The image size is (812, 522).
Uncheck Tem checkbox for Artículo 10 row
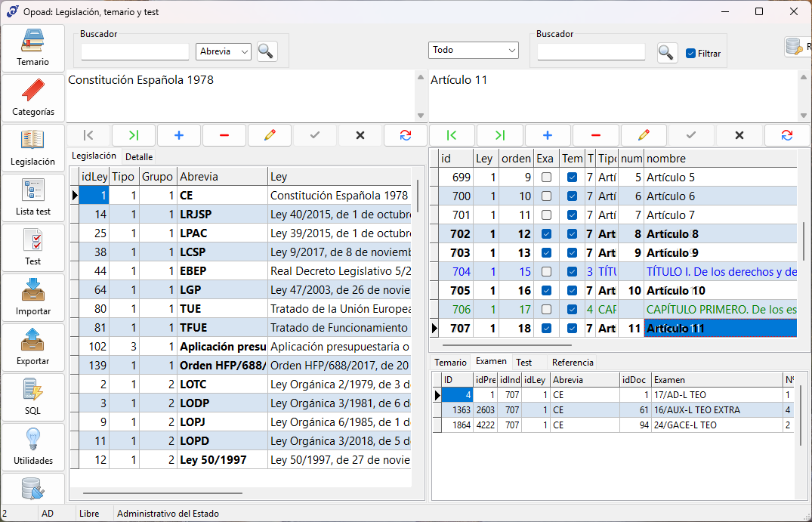pos(572,291)
